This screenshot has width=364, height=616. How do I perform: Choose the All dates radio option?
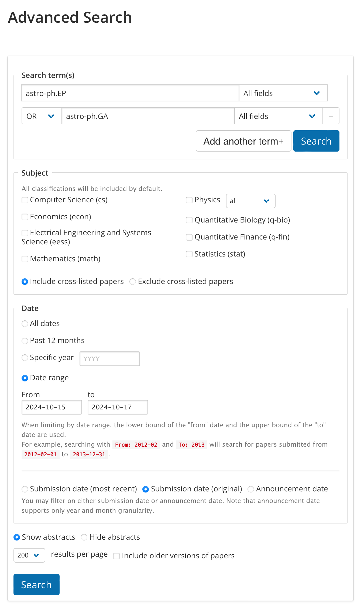pos(25,324)
